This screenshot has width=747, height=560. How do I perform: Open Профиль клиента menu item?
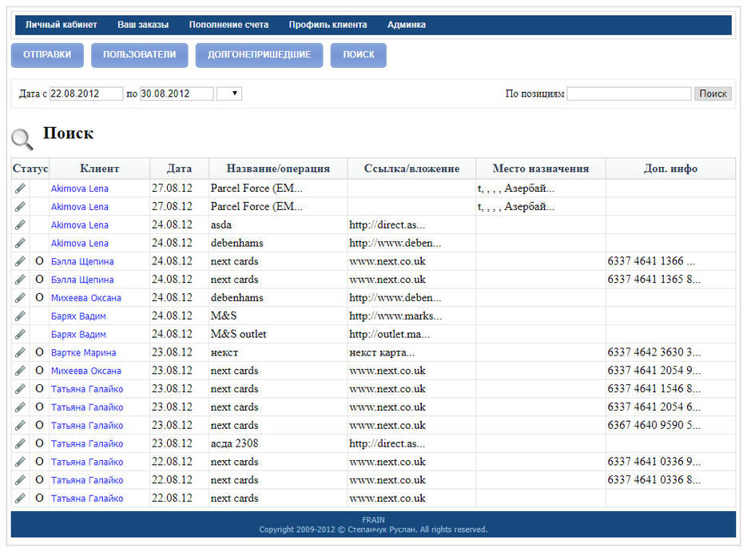point(328,25)
